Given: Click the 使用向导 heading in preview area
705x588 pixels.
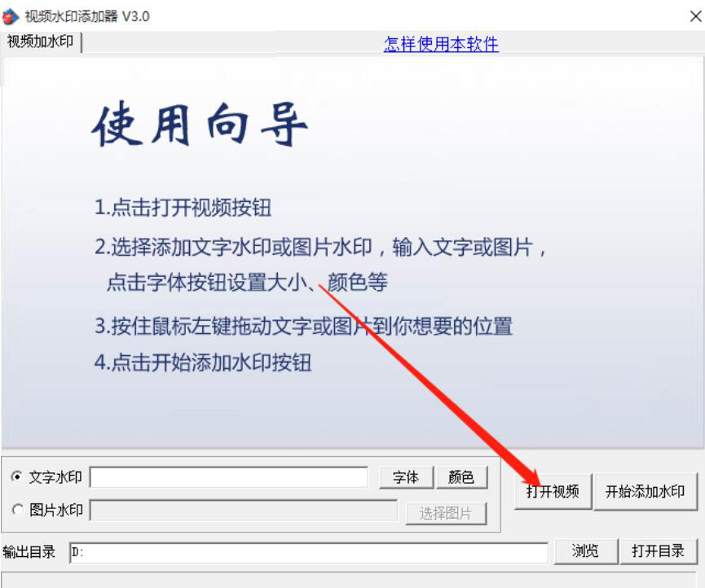Looking at the screenshot, I should pos(200,125).
